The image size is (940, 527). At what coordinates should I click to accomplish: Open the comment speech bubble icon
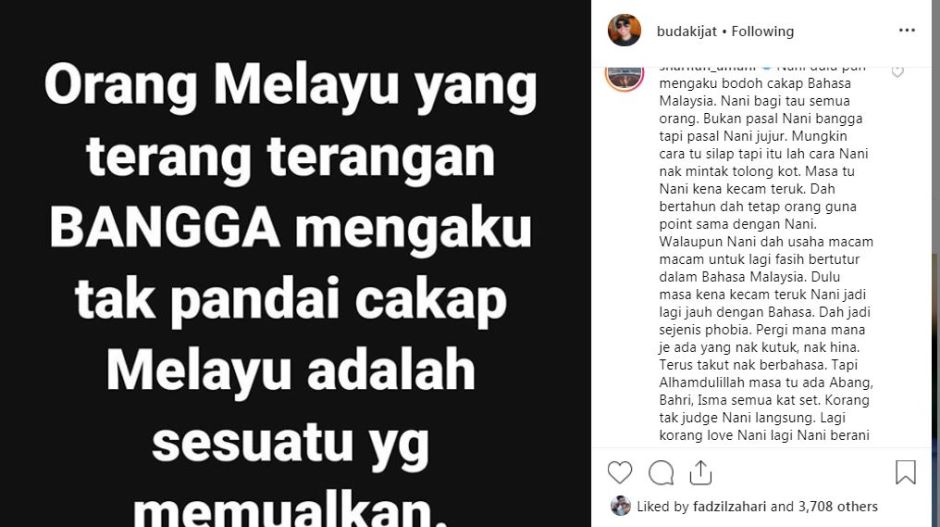[x=661, y=472]
